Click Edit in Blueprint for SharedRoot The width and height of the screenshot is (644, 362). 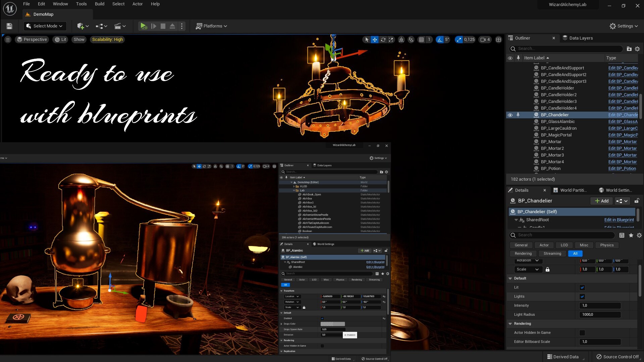pos(619,220)
